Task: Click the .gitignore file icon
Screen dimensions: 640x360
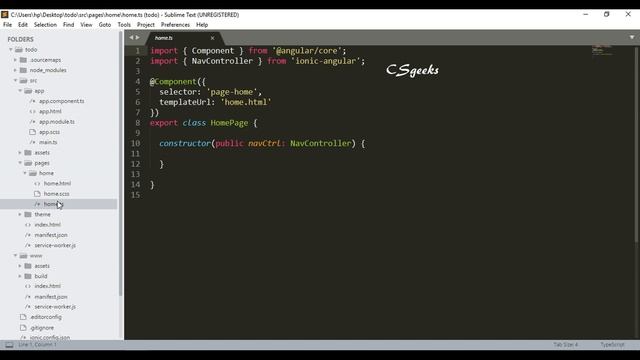Action: point(23,327)
